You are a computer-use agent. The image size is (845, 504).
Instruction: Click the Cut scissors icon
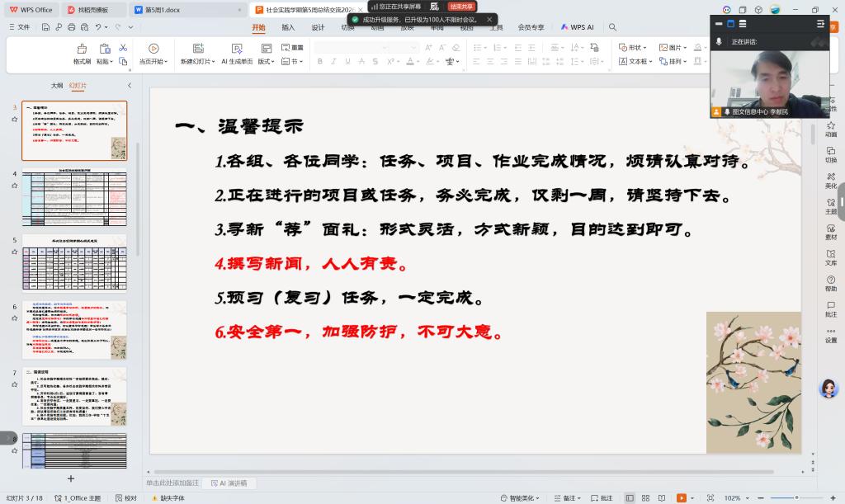pos(123,48)
